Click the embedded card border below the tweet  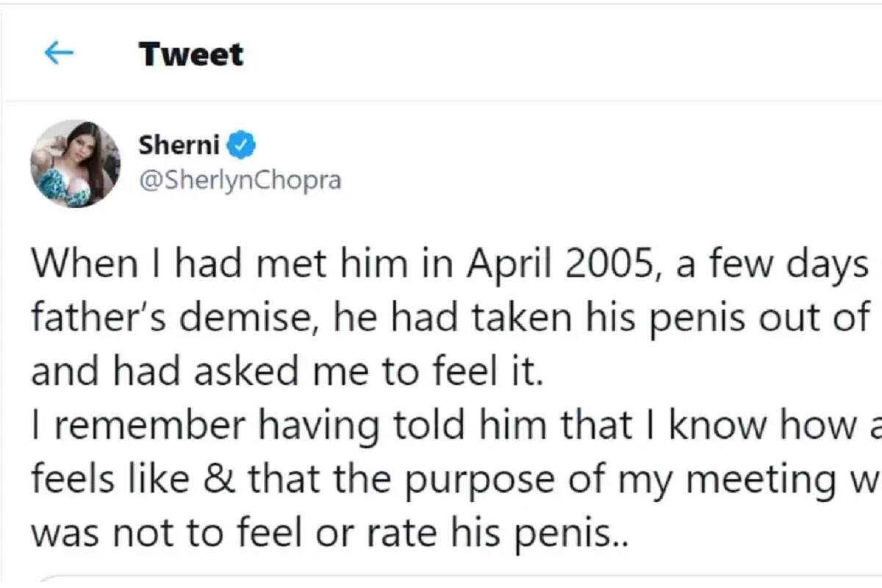click(441, 579)
